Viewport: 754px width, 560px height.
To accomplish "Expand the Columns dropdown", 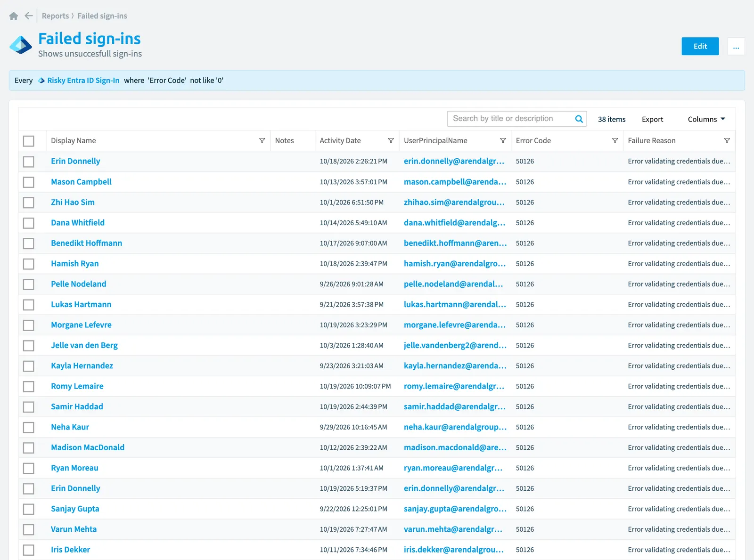I will [x=706, y=119].
